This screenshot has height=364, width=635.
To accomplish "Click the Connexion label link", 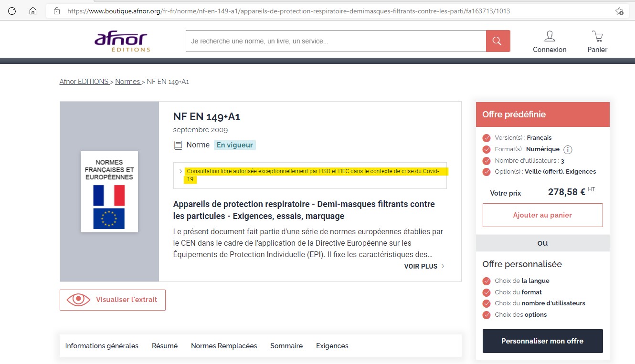I will pos(550,50).
